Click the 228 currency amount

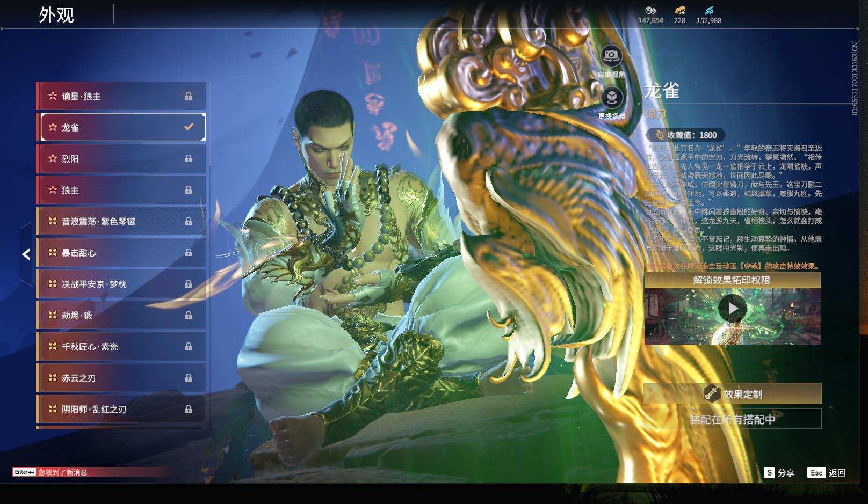click(679, 20)
